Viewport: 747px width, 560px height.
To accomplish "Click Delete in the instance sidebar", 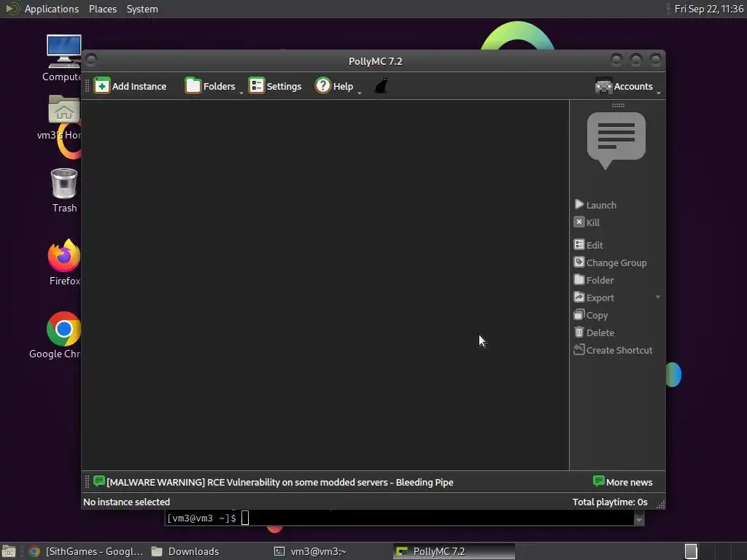I will point(594,332).
